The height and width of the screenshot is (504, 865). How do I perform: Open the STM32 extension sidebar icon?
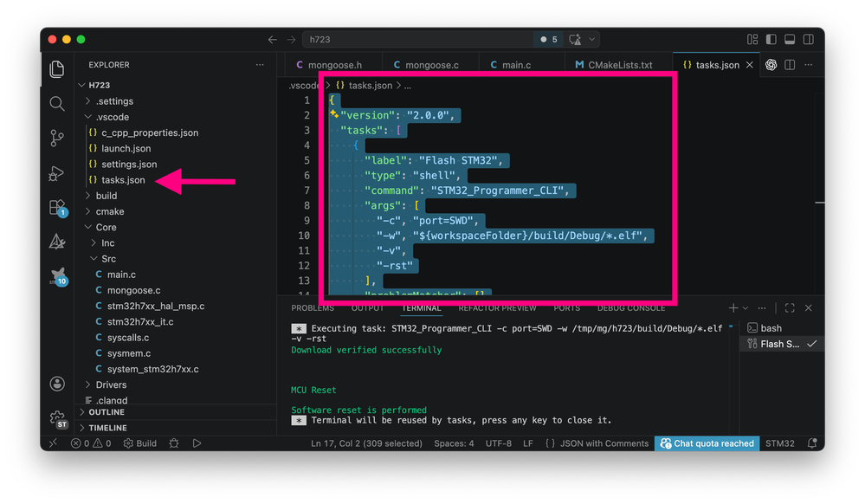point(58,276)
